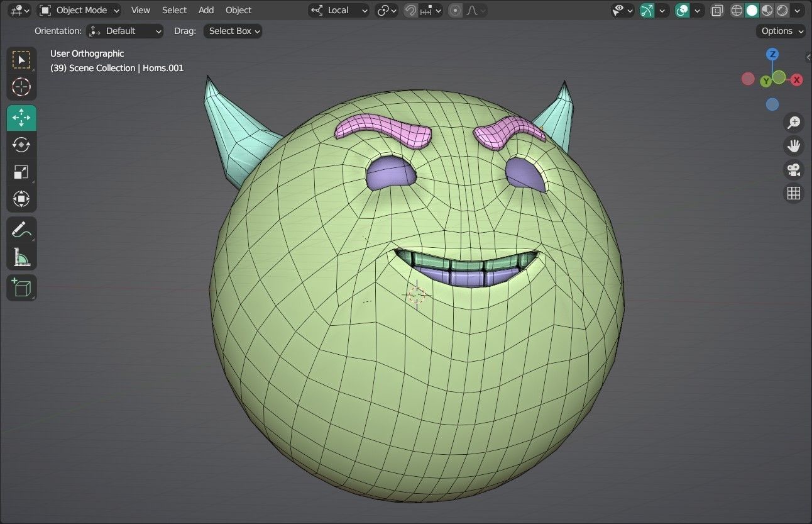Open the View menu
The image size is (812, 524).
141,10
